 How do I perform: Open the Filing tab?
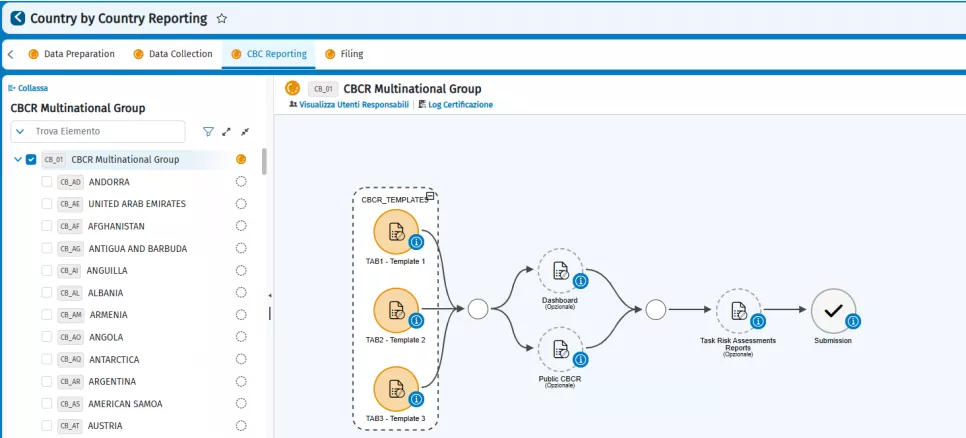(x=351, y=54)
